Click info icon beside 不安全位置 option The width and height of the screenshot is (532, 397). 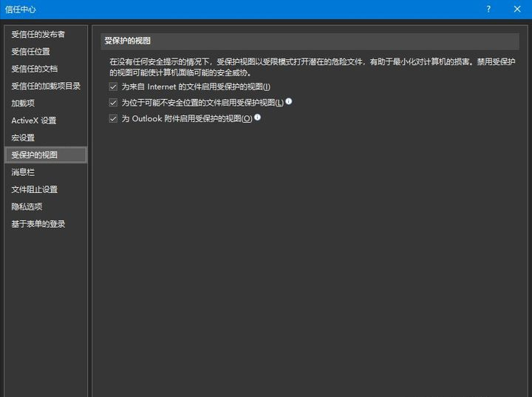[x=289, y=101]
